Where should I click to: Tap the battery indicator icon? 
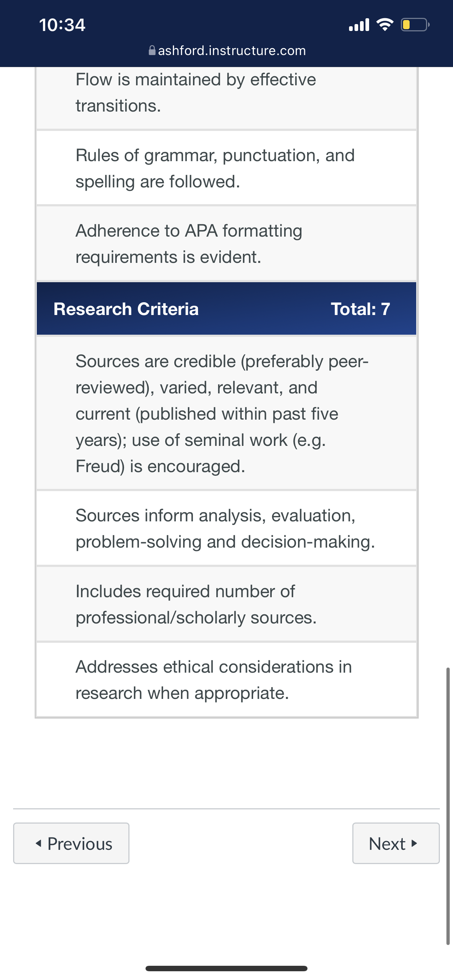pyautogui.click(x=415, y=25)
